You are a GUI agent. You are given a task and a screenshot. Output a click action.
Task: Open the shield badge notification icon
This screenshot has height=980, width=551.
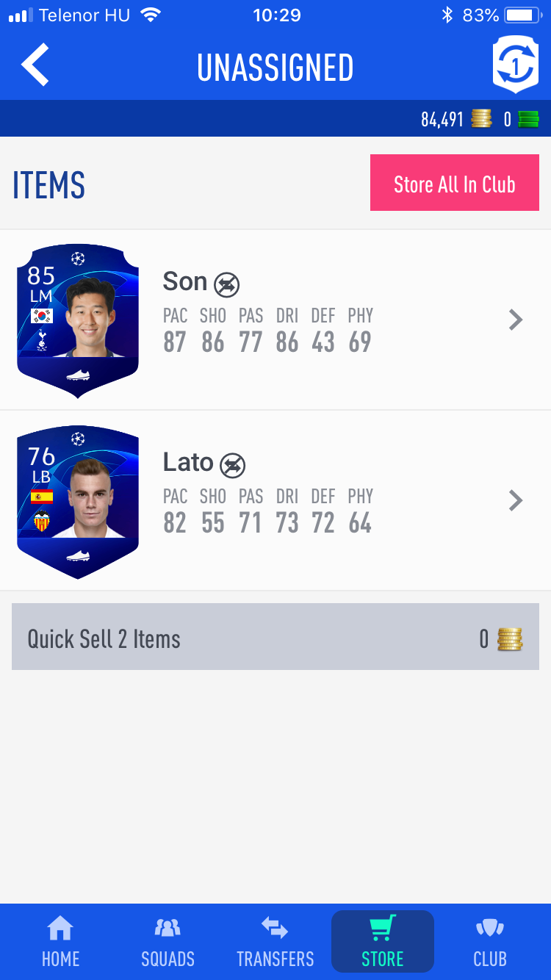click(x=516, y=65)
